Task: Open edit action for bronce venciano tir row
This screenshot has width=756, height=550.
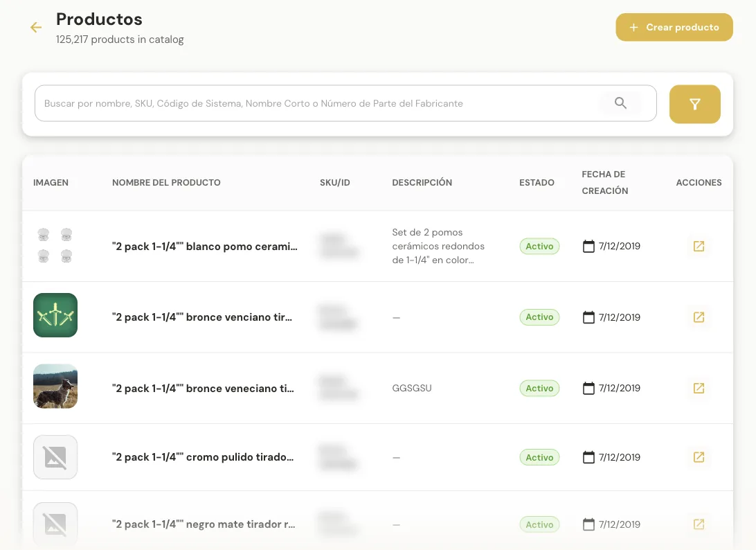Action: (699, 317)
